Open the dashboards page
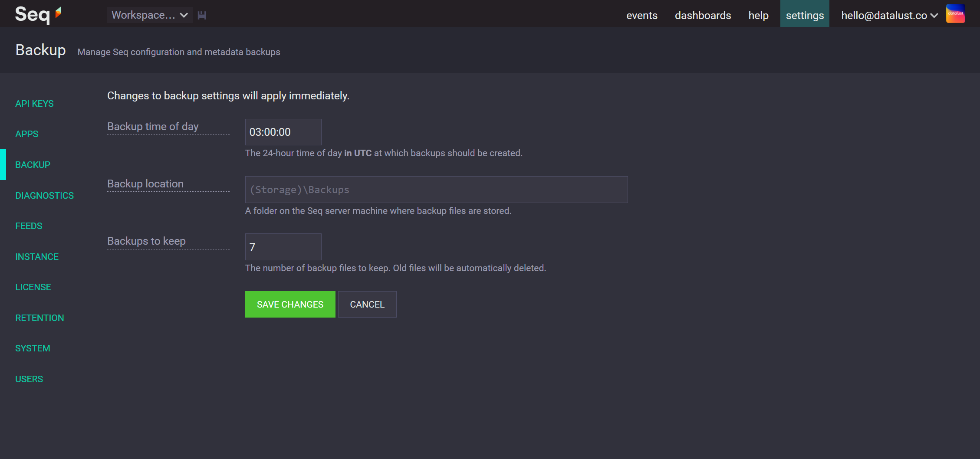Screen dimensions: 980x459 pyautogui.click(x=703, y=16)
